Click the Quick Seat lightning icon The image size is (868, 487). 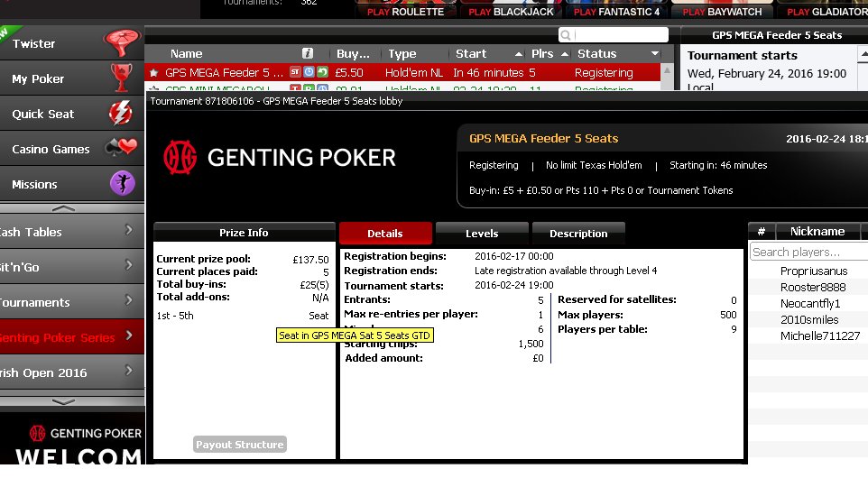point(120,113)
